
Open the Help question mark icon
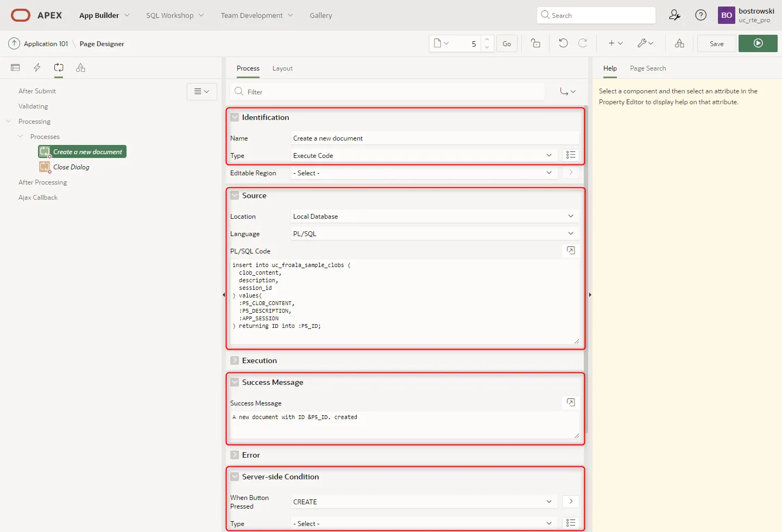[x=701, y=15]
